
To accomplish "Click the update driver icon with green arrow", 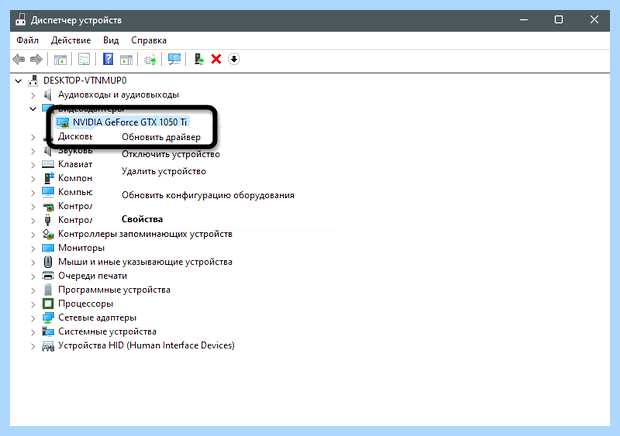I will pos(198,59).
